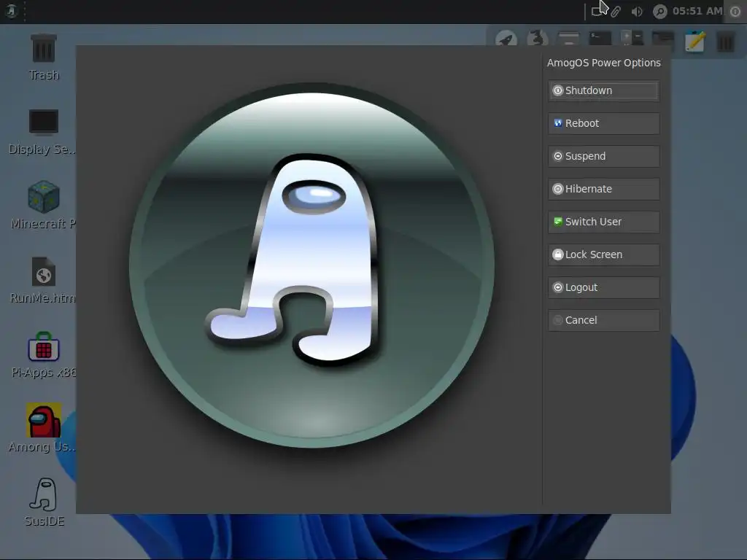Open SusIDE desktop icon
This screenshot has width=747, height=560.
[x=44, y=502]
